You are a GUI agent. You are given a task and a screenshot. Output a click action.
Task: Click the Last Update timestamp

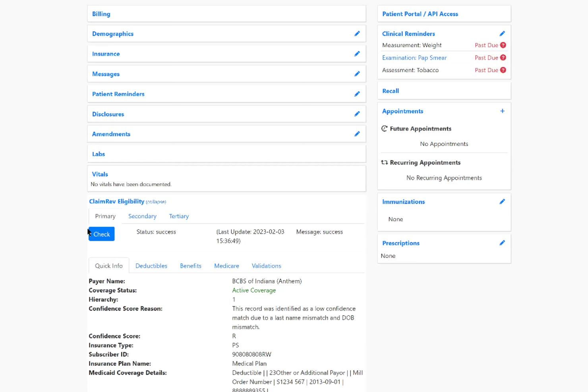[250, 236]
